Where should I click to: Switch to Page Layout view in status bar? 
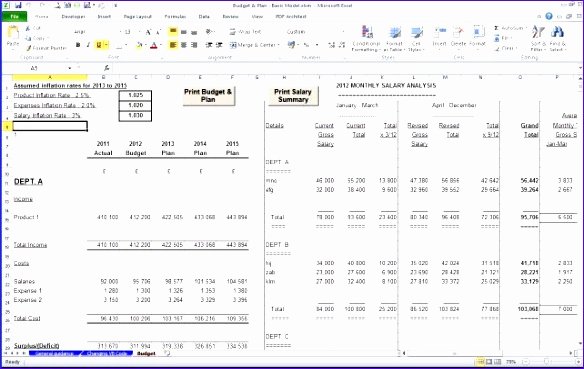coord(489,362)
